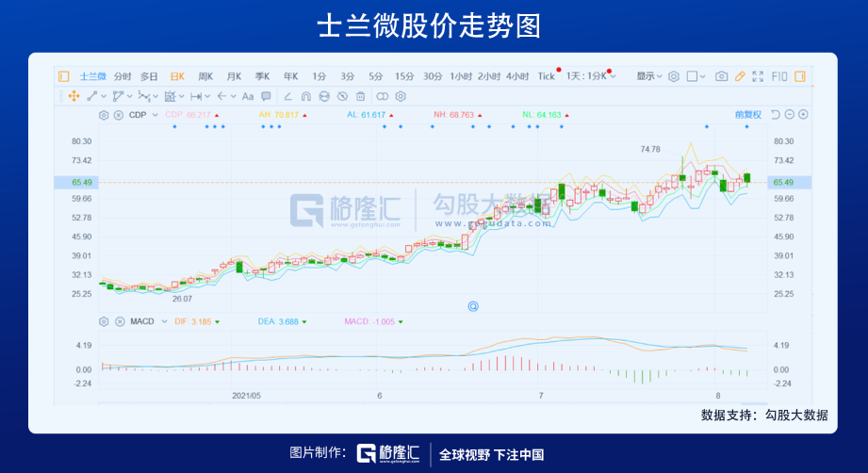Open the F10 company info
This screenshot has height=473, width=868.
[x=779, y=76]
